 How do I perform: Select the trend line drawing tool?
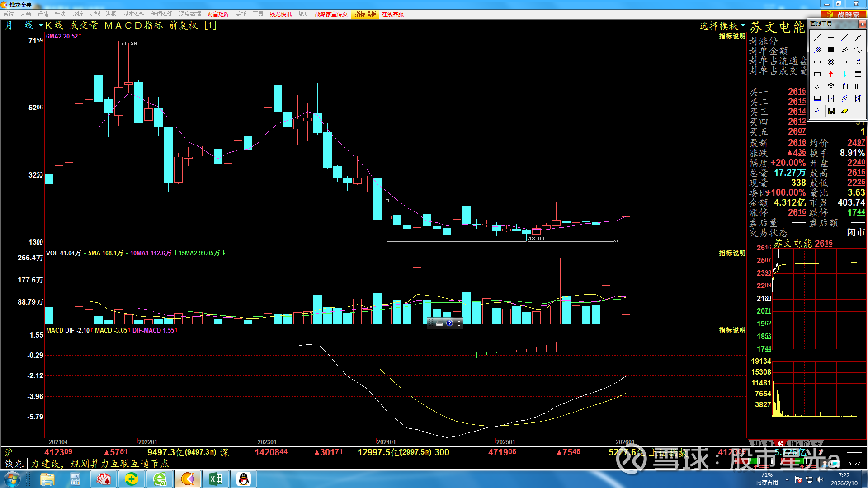coord(817,38)
